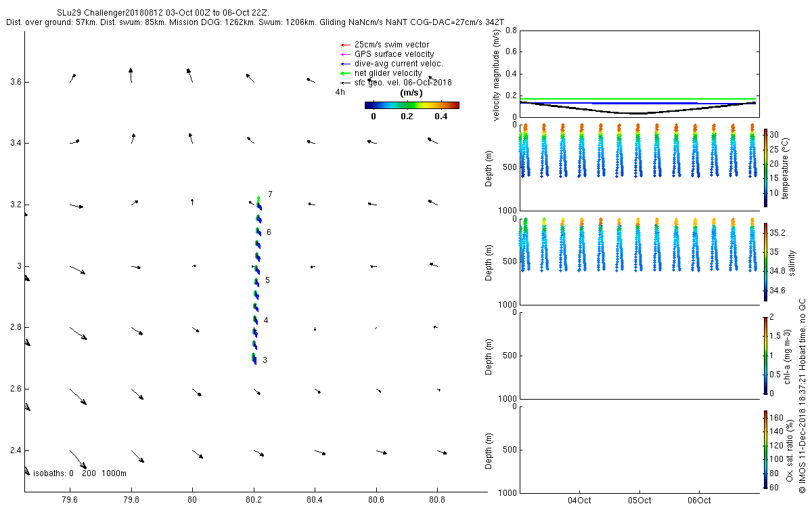This screenshot has width=812, height=508.
Task: Click the black sfc geo. vel. legend arrow
Action: point(345,83)
